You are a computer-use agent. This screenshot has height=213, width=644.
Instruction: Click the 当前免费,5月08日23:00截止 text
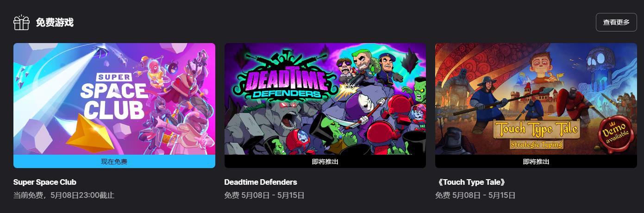(x=64, y=195)
